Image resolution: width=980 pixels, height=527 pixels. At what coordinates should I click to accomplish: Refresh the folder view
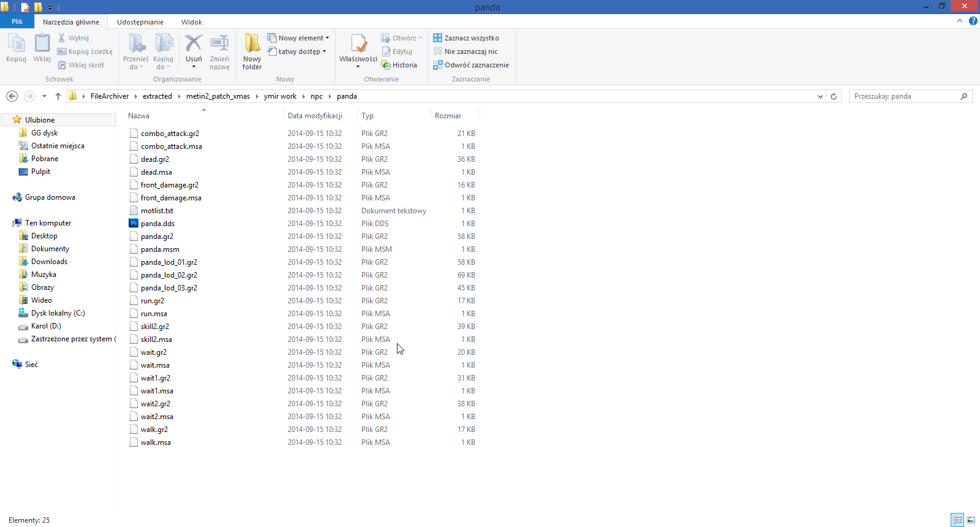(834, 96)
